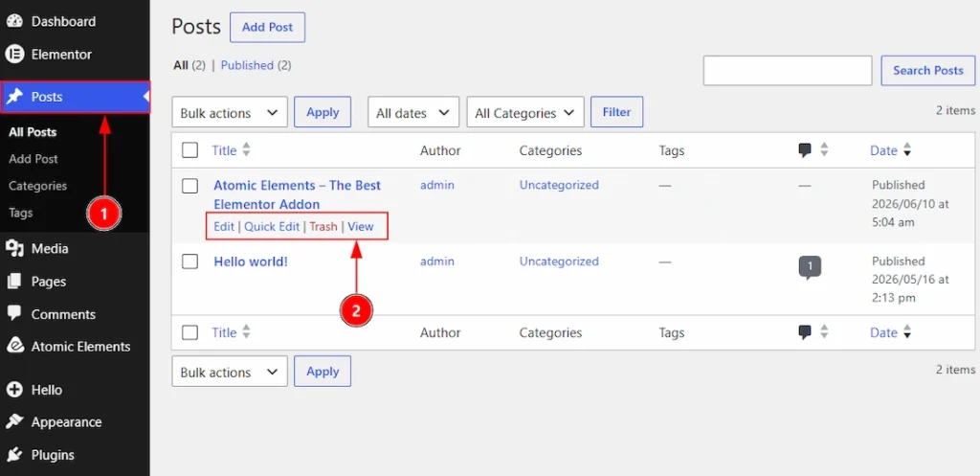Click the Add Post button beside heading
This screenshot has height=476, width=980.
268,27
